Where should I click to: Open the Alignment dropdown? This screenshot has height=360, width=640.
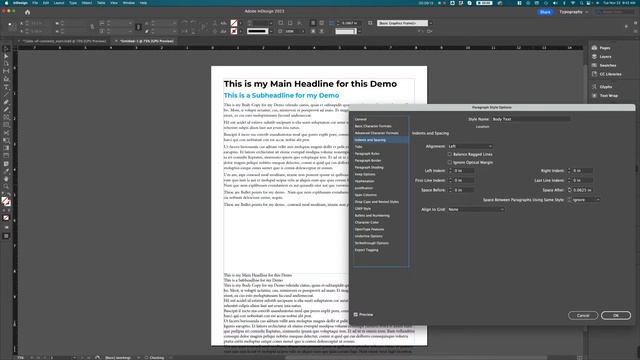470,146
